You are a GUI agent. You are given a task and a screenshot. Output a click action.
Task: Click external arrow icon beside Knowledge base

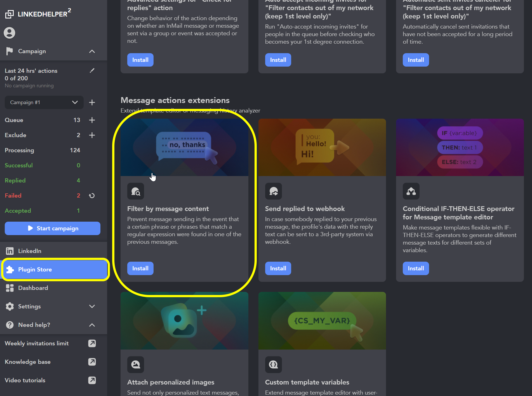tap(92, 362)
